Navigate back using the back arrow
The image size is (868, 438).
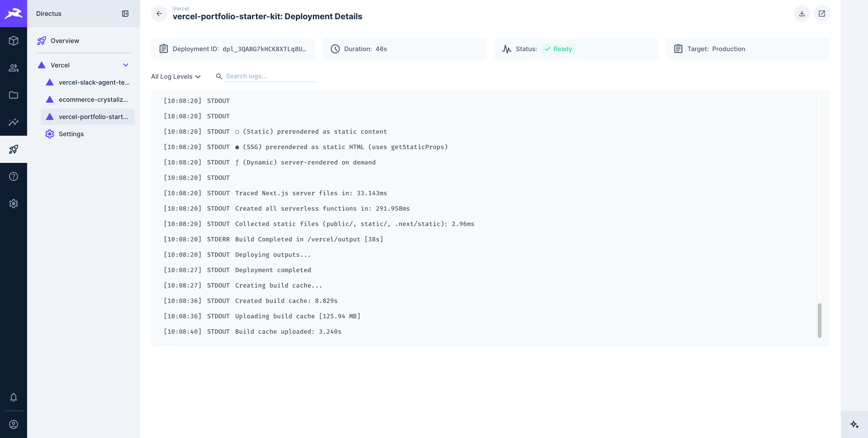[159, 14]
